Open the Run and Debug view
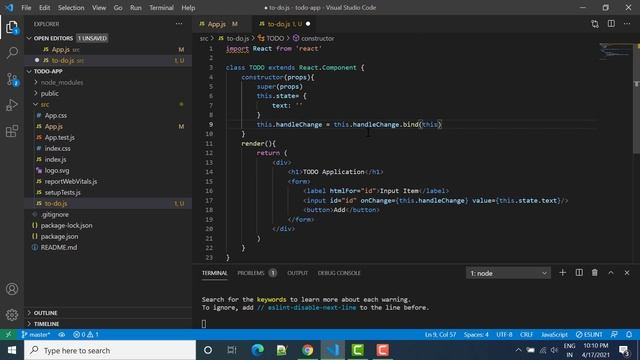Screen dimensions: 640x360 pos(12,105)
